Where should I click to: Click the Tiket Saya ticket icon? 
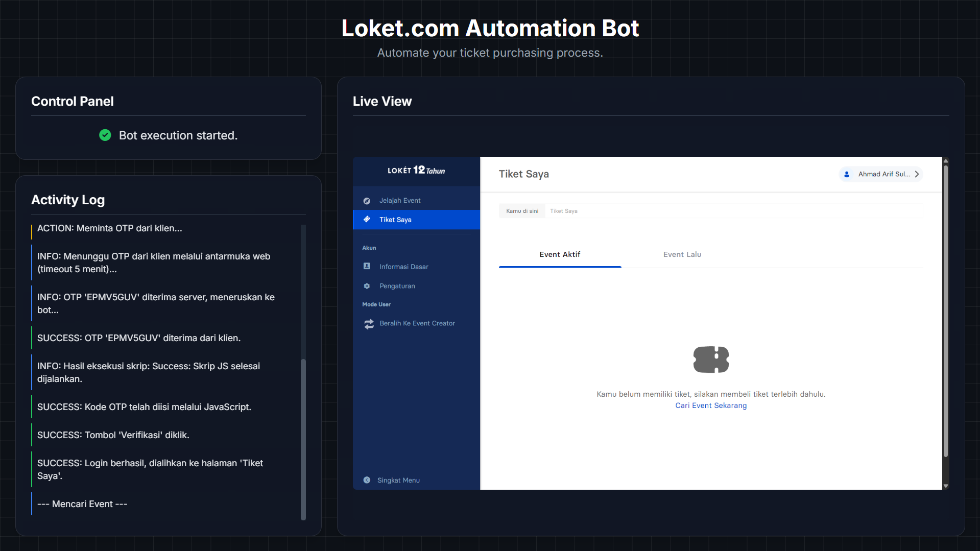(366, 219)
